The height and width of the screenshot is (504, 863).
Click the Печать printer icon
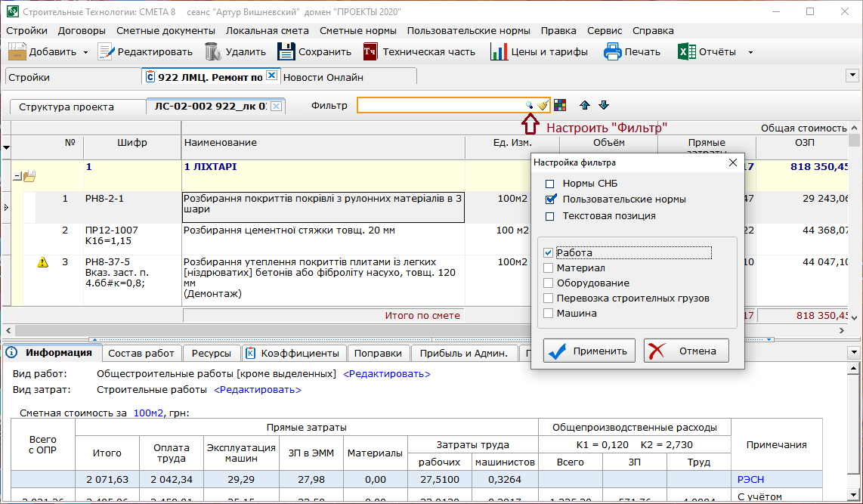click(612, 52)
